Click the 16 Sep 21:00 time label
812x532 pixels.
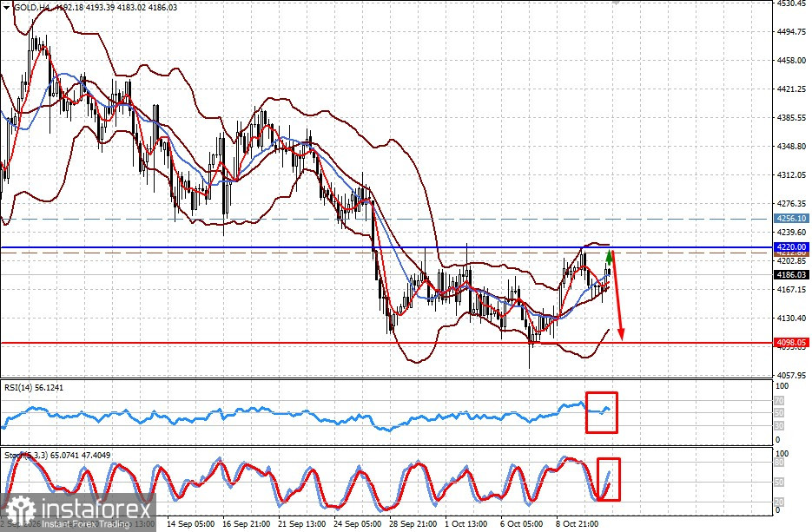[x=247, y=523]
